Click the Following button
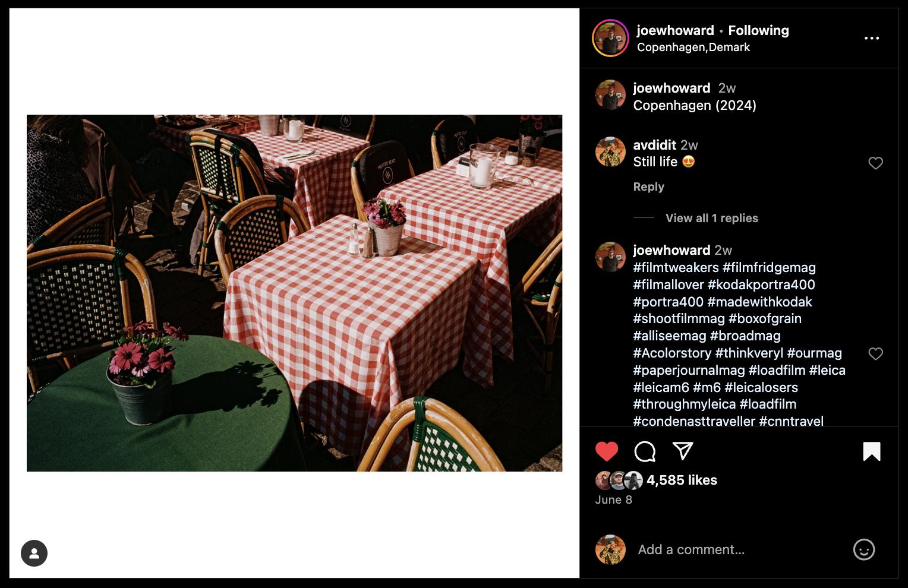This screenshot has height=588, width=908. pos(758,30)
